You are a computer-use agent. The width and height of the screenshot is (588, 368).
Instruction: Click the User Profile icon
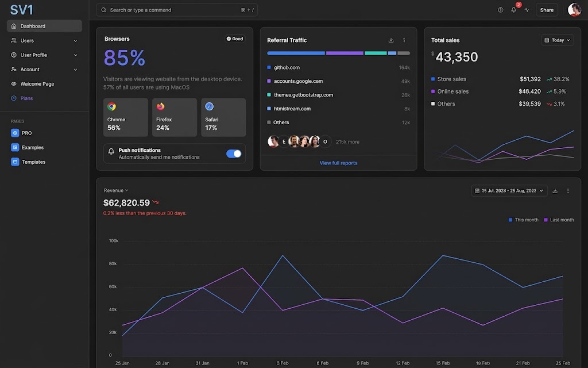pyautogui.click(x=14, y=55)
